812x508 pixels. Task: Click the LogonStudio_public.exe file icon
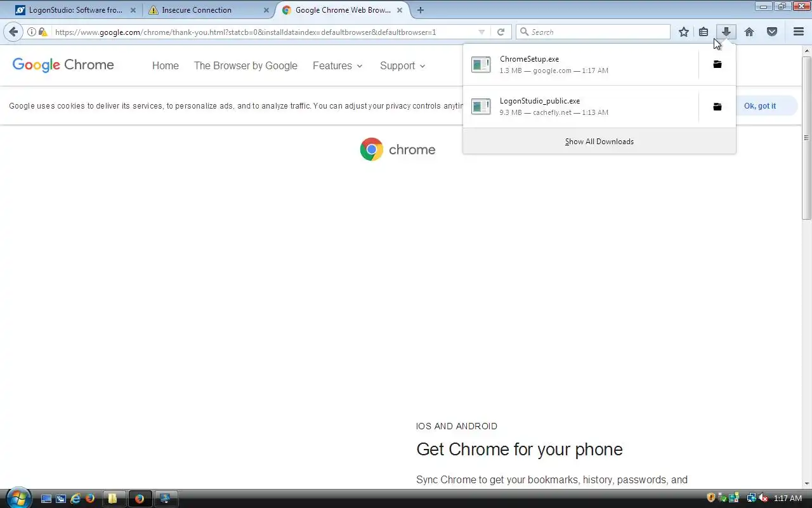[x=481, y=106]
